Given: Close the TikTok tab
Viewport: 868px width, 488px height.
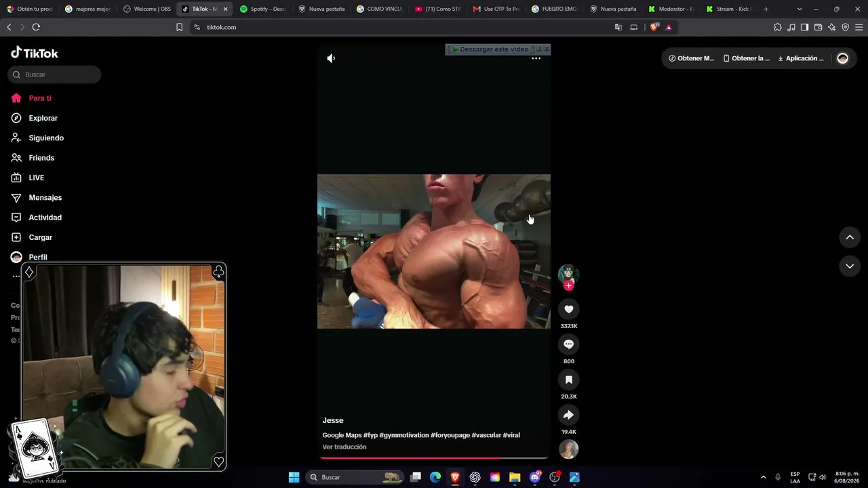Looking at the screenshot, I should click(x=225, y=9).
